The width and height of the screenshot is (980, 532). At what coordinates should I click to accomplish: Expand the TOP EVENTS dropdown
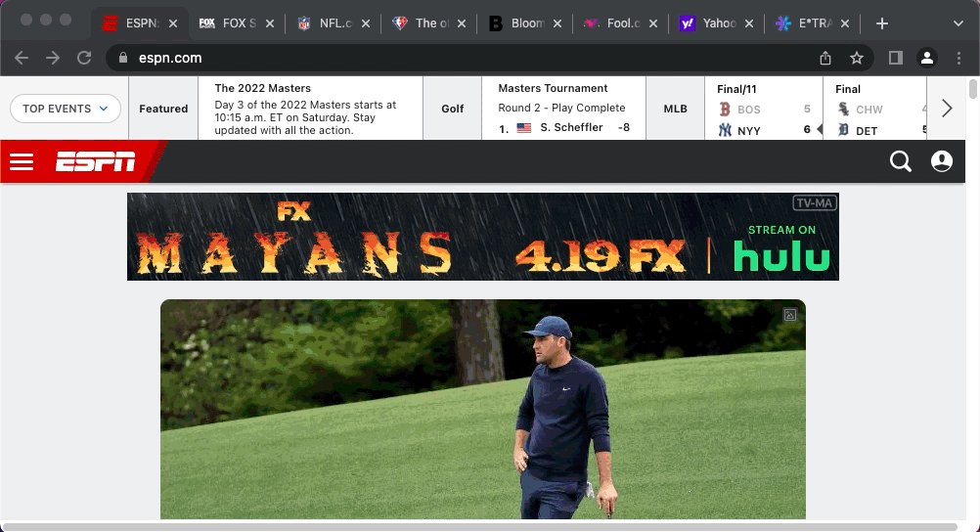point(65,109)
